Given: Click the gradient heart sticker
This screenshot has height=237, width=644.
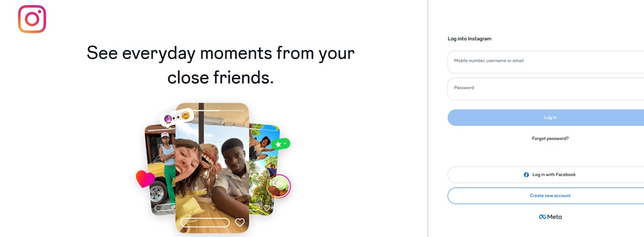Looking at the screenshot, I should pos(145,179).
